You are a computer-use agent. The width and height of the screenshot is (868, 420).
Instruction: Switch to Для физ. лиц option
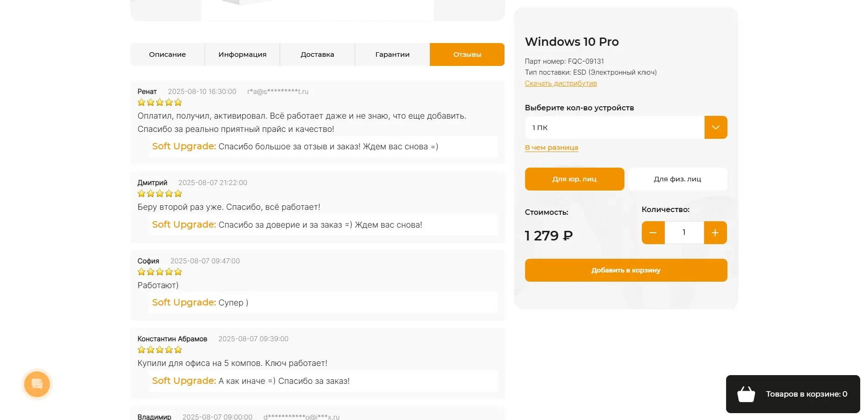677,179
